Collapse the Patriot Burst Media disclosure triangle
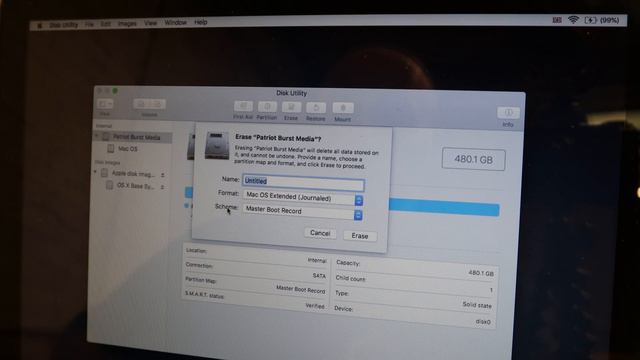 pyautogui.click(x=97, y=136)
